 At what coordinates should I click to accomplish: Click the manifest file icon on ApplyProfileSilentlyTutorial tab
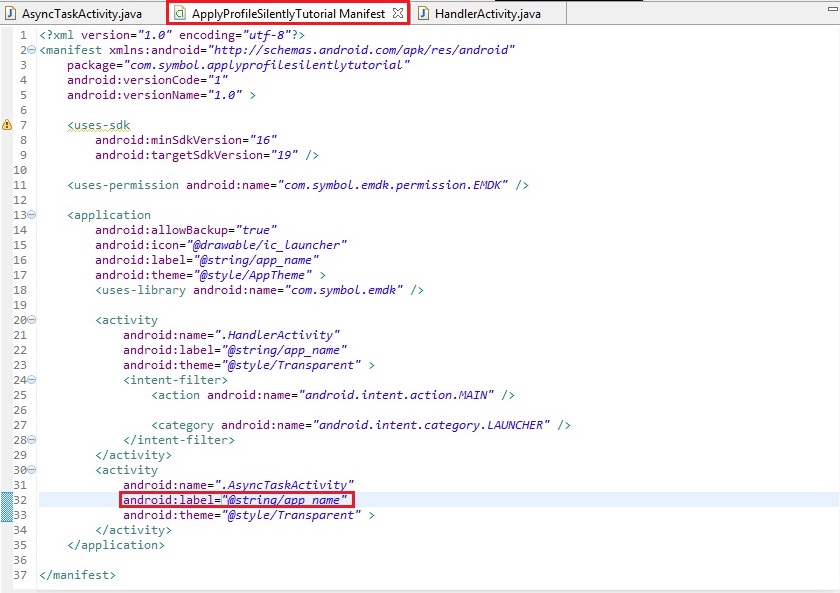180,13
